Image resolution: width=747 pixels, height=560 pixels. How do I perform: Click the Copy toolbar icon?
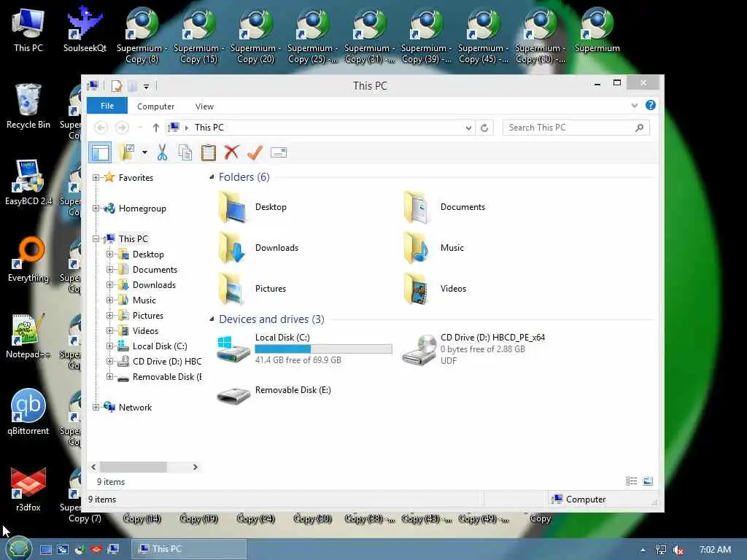click(185, 152)
